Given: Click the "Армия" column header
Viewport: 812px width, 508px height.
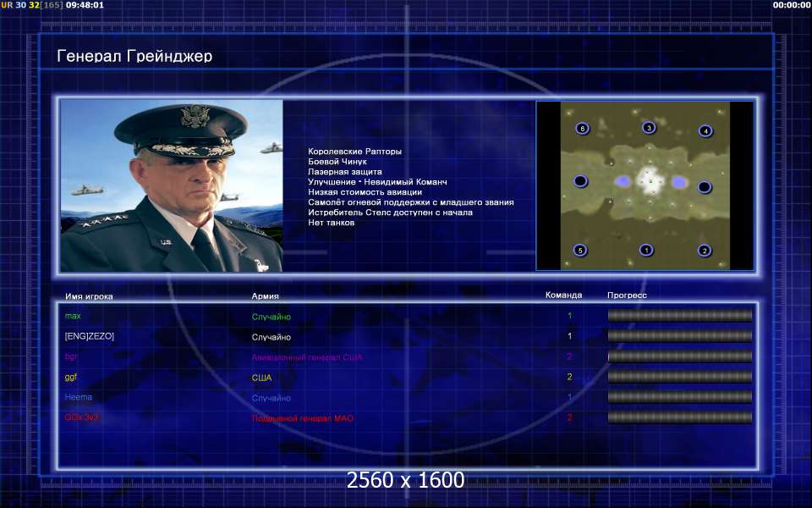Looking at the screenshot, I should coord(265,296).
